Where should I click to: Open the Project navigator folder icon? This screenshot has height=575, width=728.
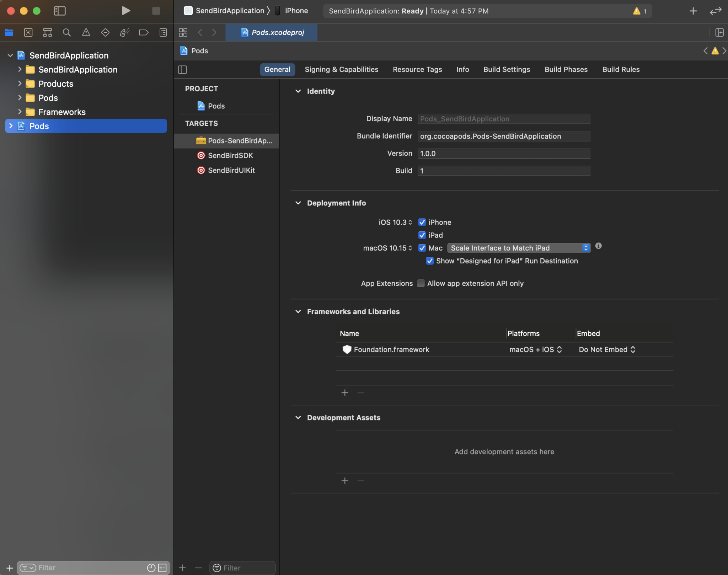9,33
